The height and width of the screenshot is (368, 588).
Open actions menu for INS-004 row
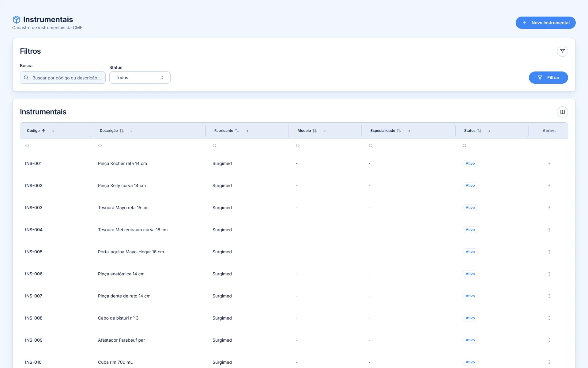tap(549, 230)
